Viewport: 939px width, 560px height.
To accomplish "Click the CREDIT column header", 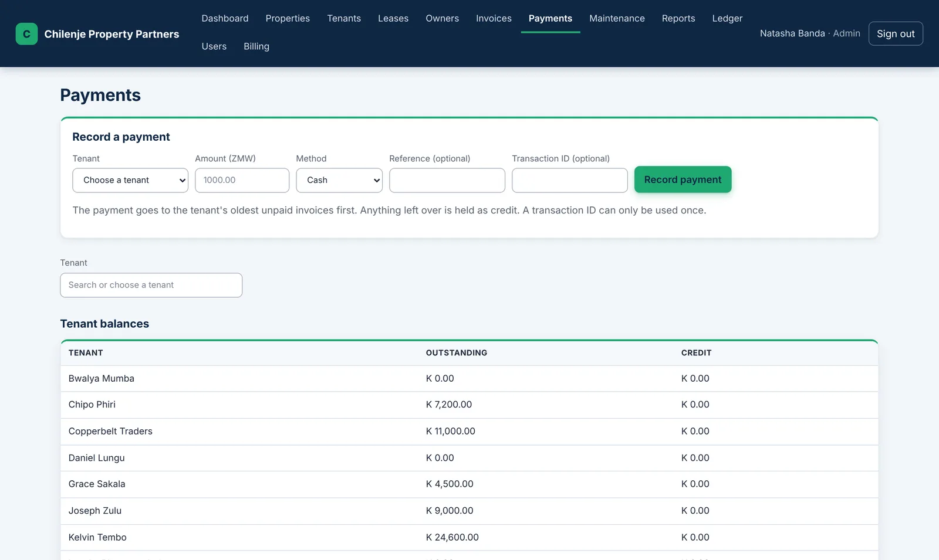I will [696, 352].
